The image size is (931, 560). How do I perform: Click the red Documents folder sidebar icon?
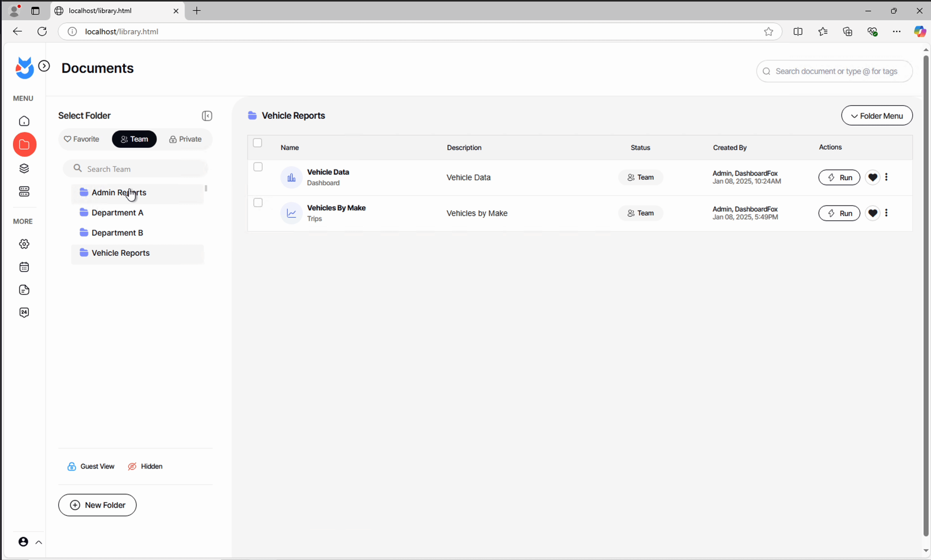click(x=25, y=144)
